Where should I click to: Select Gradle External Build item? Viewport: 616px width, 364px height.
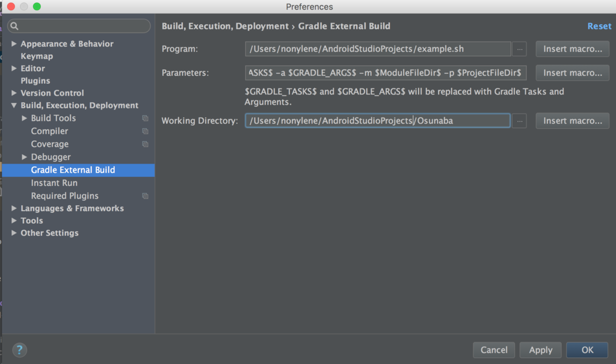[79, 170]
